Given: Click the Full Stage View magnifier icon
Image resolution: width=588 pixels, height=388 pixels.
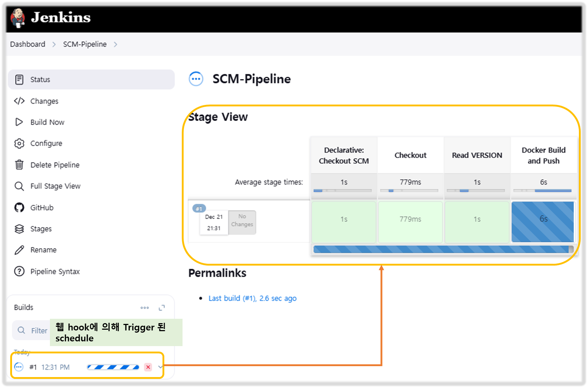Looking at the screenshot, I should click(x=19, y=186).
